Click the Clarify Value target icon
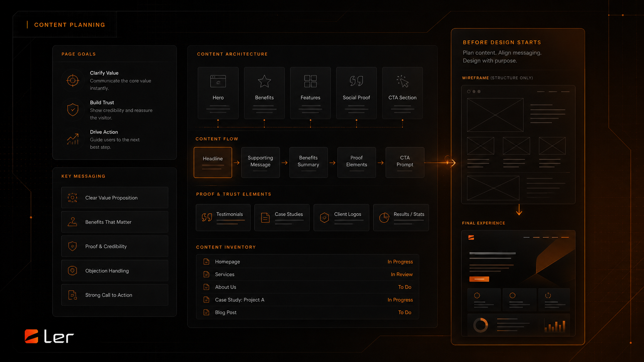This screenshot has width=644, height=362. (73, 80)
